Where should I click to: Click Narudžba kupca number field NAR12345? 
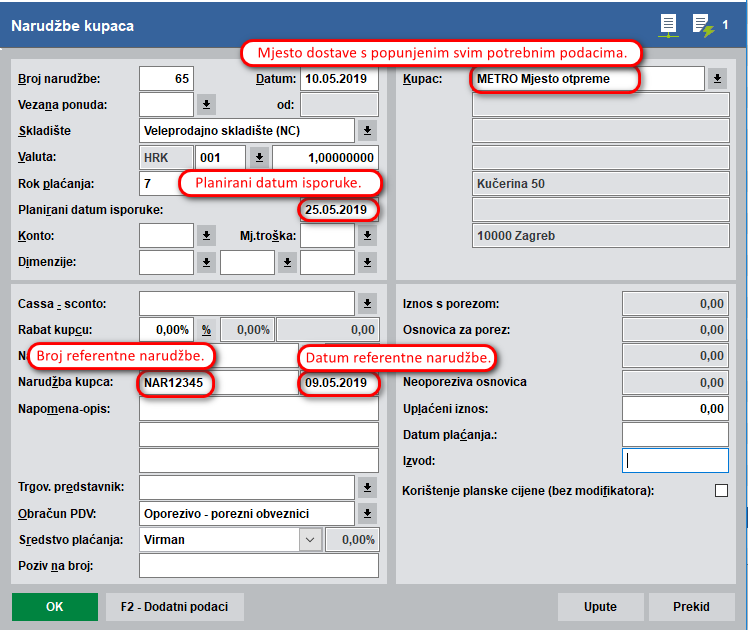(x=218, y=382)
